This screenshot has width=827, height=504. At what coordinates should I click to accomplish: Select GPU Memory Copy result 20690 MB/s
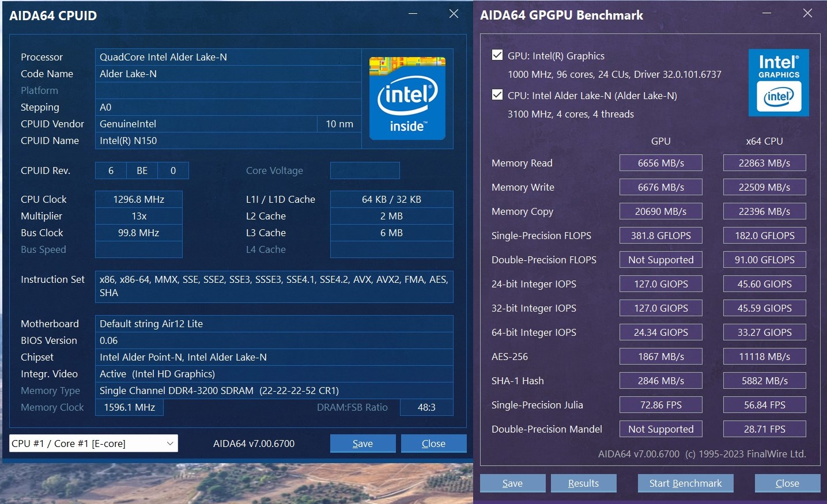click(x=661, y=211)
